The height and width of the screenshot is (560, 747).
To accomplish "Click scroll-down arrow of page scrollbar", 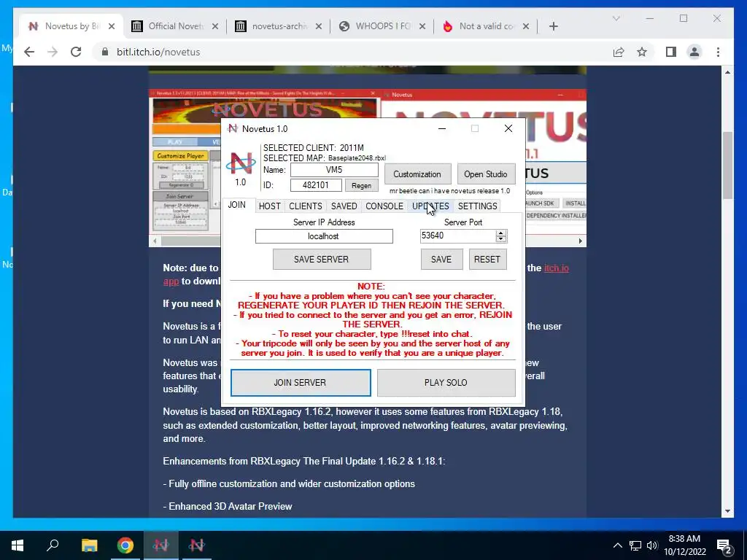I will pos(727,511).
